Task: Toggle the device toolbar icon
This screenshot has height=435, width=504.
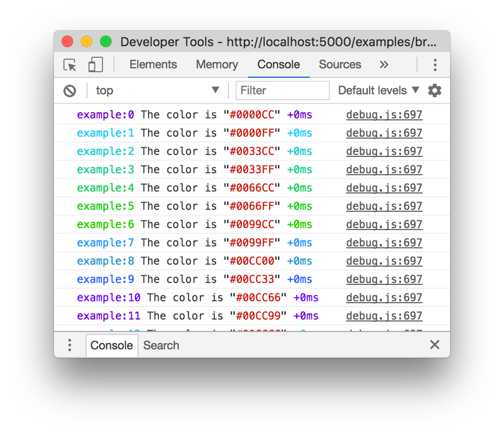Action: [x=96, y=65]
